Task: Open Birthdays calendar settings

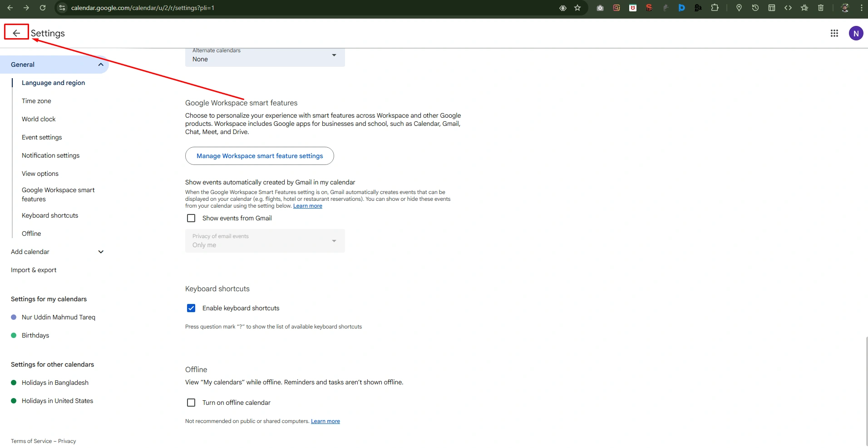Action: pos(35,335)
